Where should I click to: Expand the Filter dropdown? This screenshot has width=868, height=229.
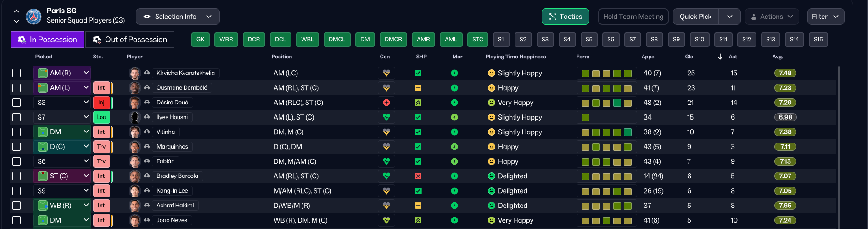tap(825, 17)
